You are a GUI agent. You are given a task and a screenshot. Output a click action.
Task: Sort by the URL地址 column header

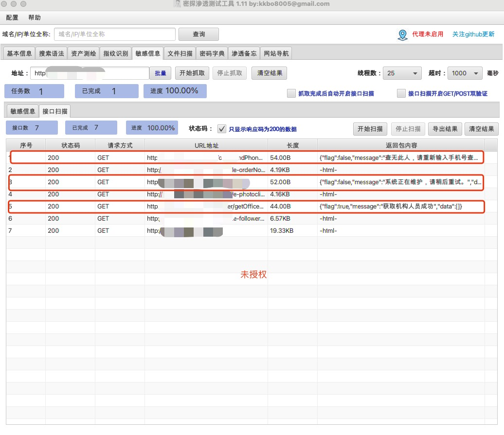coord(206,145)
